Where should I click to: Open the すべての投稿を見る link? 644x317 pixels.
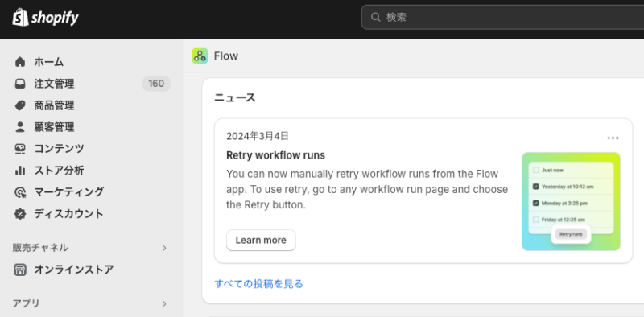coord(258,284)
